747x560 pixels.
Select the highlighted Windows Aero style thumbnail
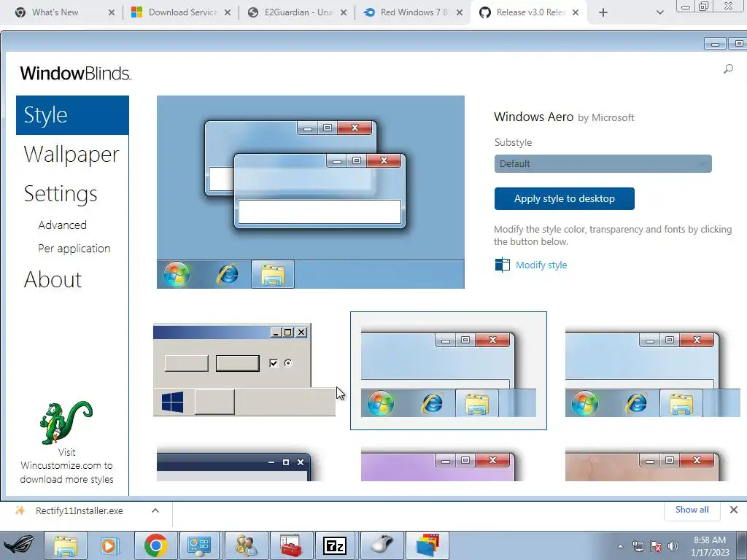click(449, 370)
